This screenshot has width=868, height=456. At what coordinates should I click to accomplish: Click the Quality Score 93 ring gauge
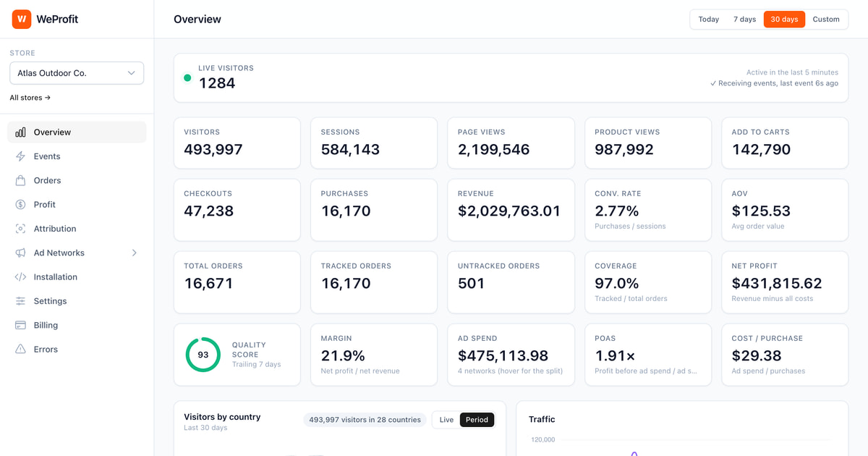coord(203,355)
